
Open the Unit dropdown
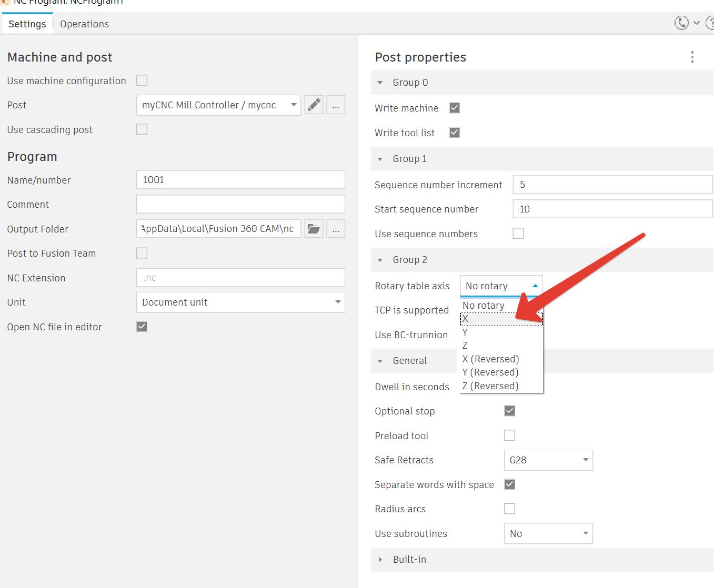(x=240, y=302)
